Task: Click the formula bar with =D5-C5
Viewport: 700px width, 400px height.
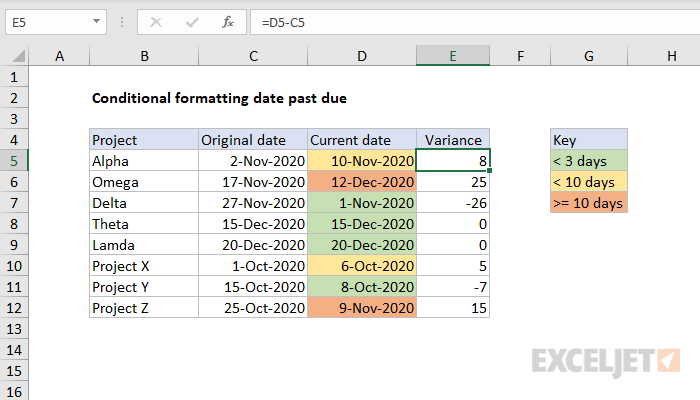Action: (475, 22)
